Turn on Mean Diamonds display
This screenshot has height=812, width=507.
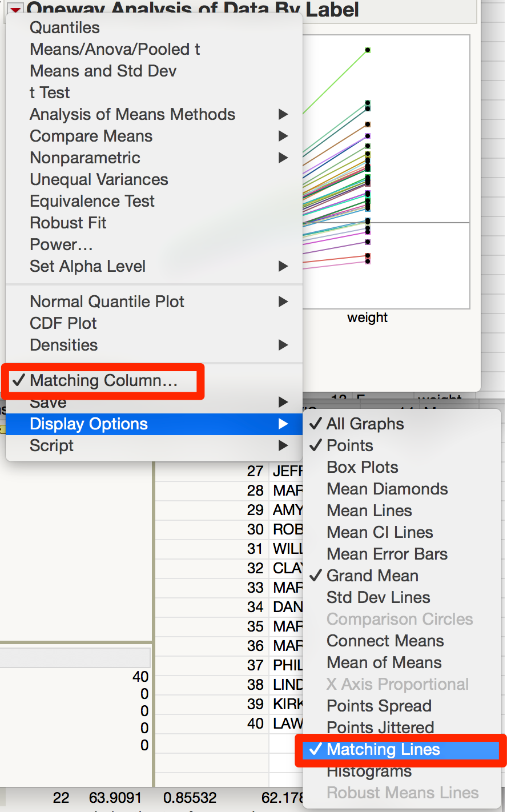coord(387,489)
